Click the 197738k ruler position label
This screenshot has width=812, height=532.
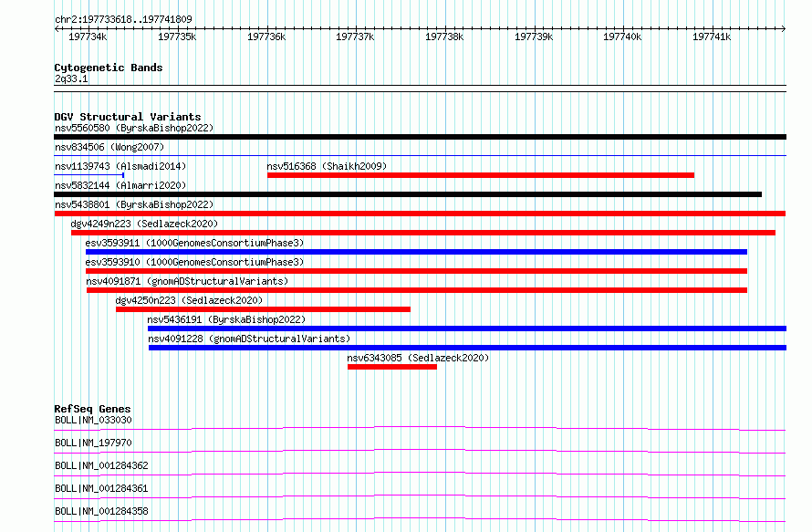444,37
